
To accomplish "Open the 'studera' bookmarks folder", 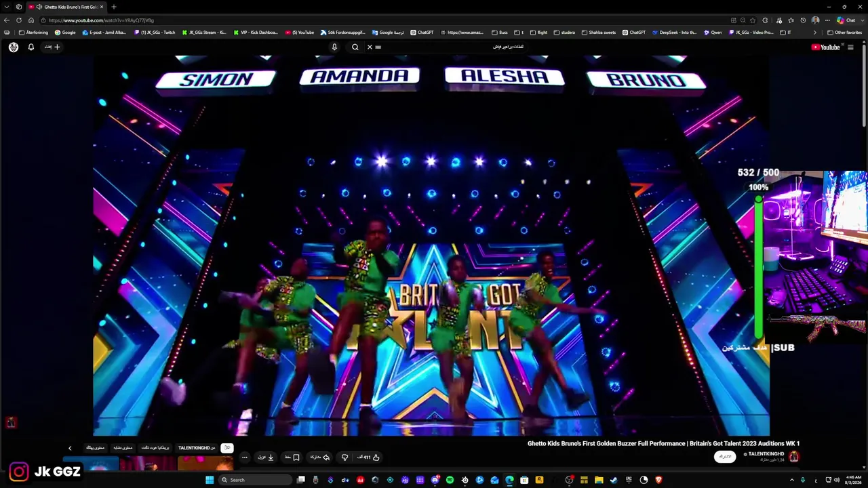I will coord(564,33).
